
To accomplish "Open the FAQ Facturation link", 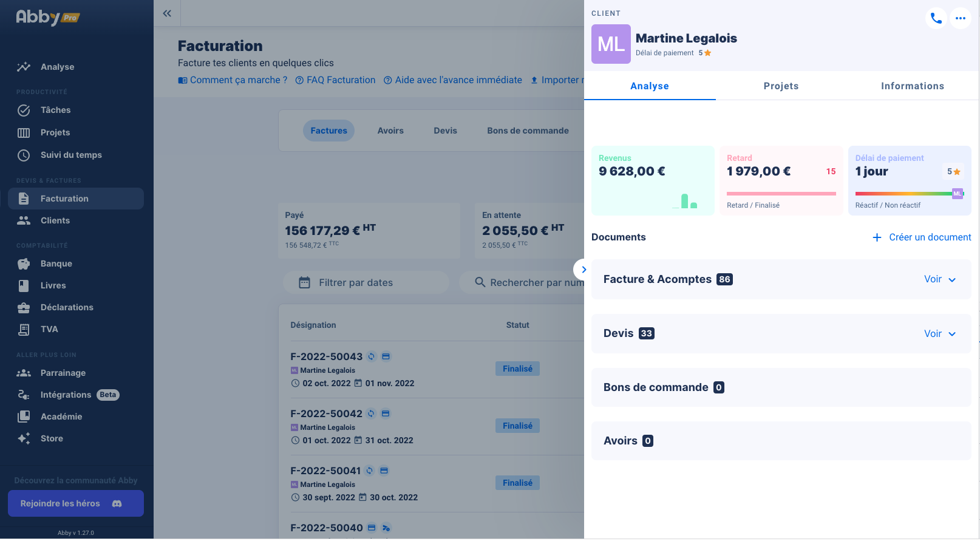I will (335, 80).
